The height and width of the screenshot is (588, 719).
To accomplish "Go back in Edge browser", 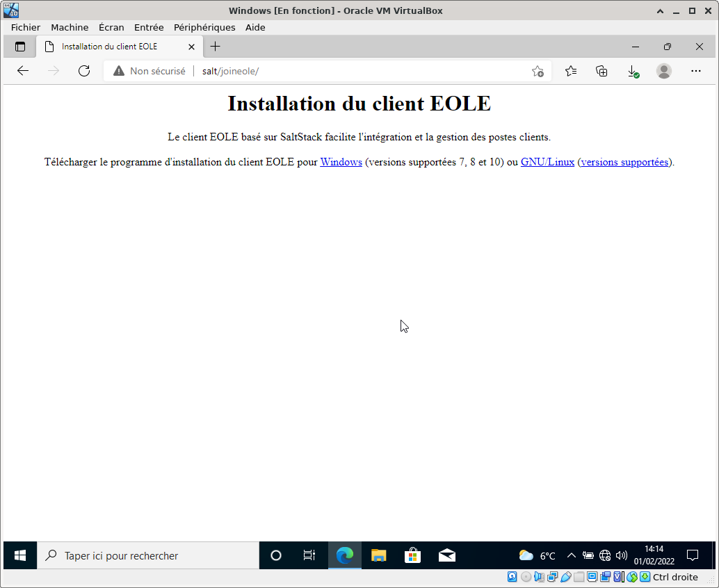I will coord(23,71).
